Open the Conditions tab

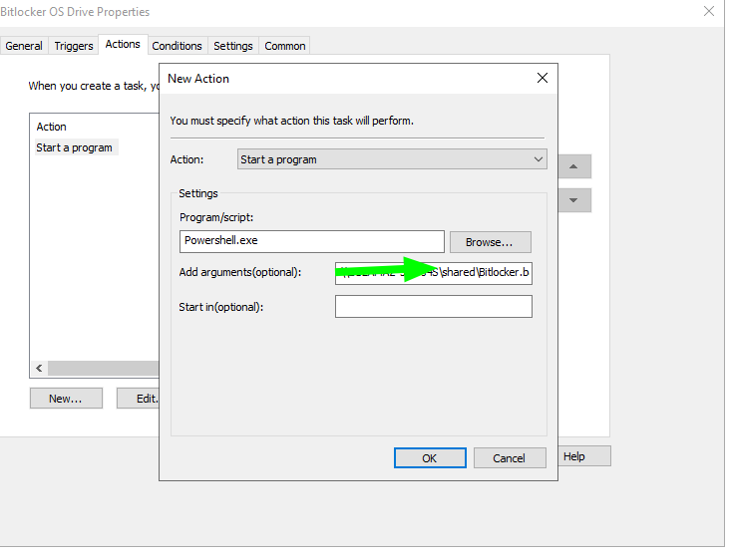(x=177, y=46)
